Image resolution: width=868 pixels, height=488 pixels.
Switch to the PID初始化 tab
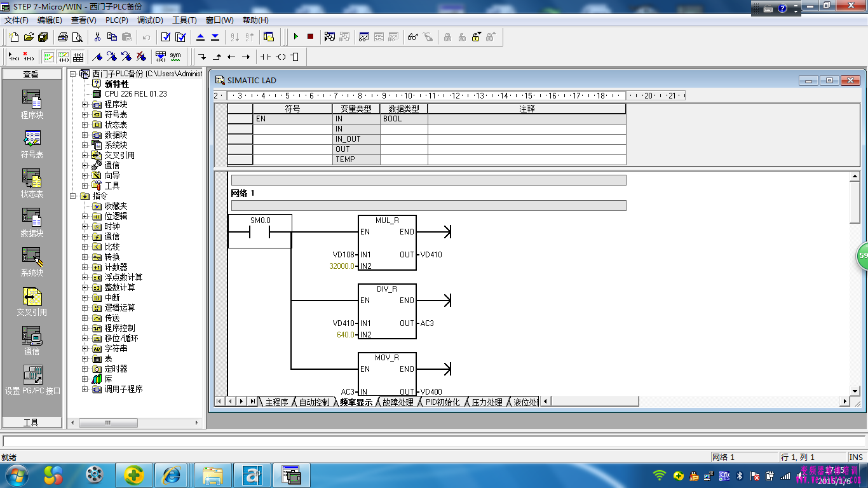click(x=442, y=402)
